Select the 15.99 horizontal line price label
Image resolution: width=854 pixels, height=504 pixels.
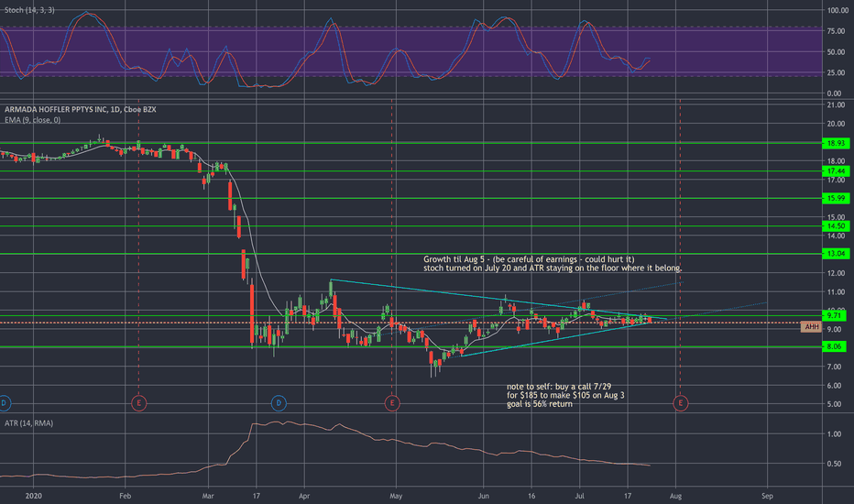click(836, 198)
